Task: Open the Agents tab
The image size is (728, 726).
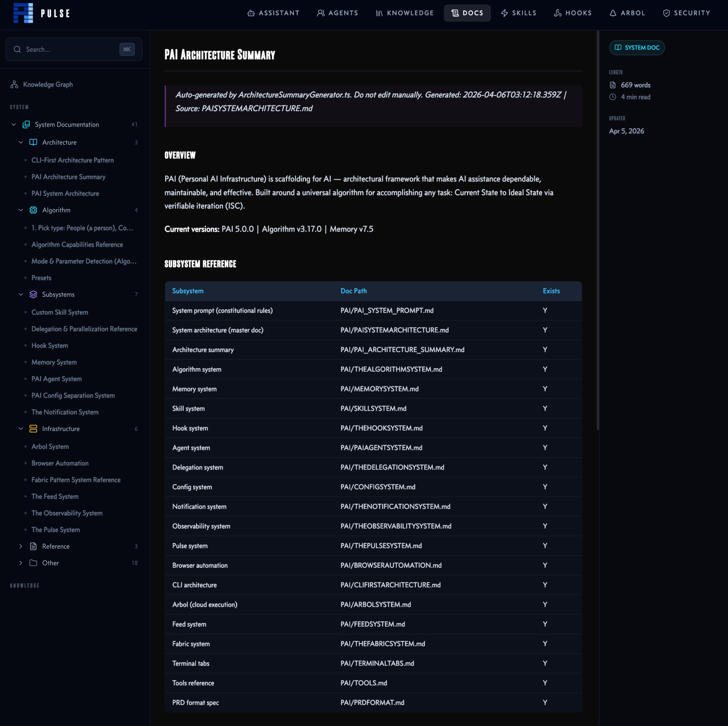Action: (337, 13)
